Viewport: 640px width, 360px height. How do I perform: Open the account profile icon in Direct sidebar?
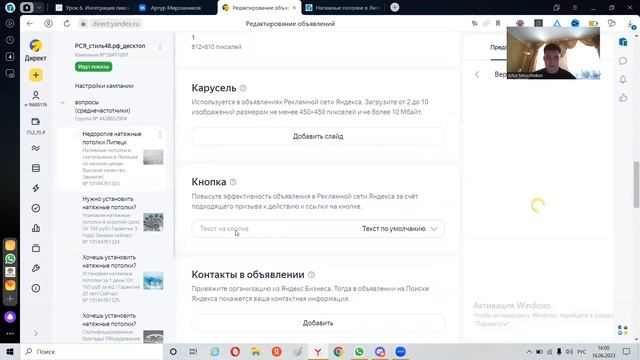point(36,95)
